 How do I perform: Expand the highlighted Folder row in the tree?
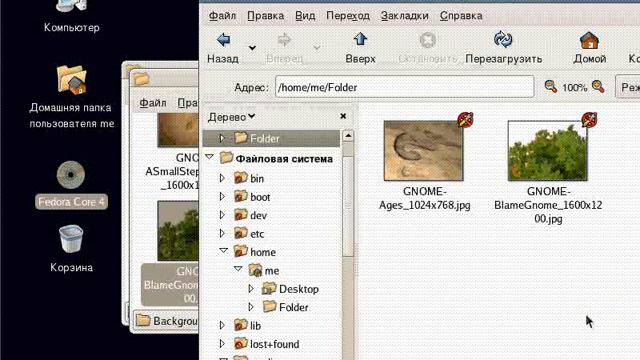click(222, 138)
